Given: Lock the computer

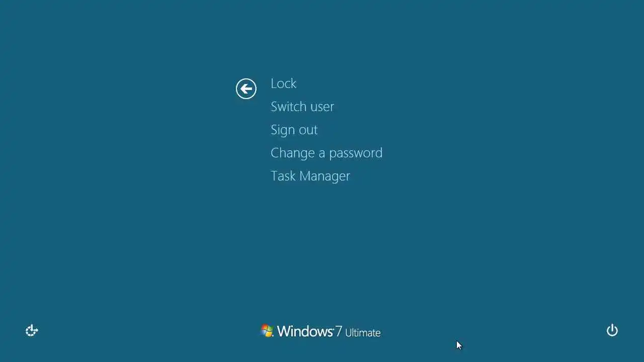Looking at the screenshot, I should click(283, 83).
